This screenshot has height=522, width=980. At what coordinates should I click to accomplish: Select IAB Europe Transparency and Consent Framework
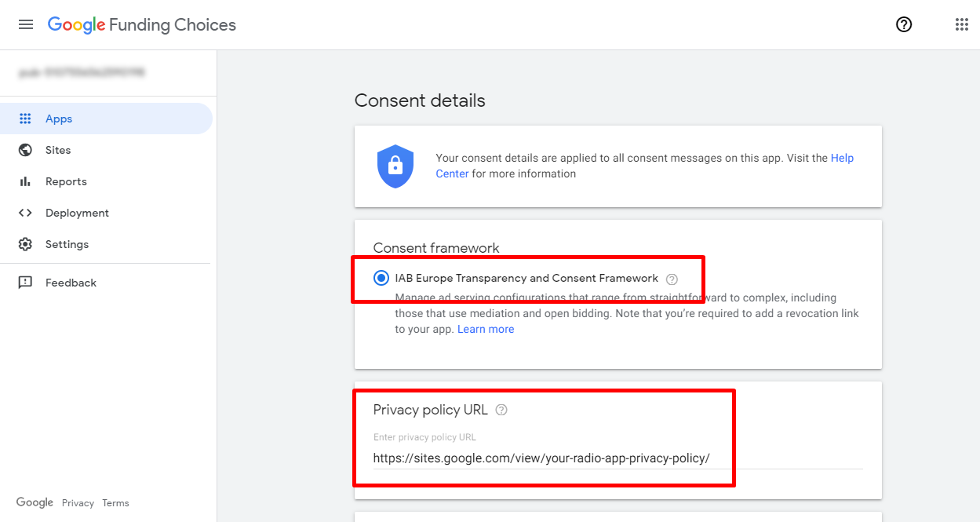(x=381, y=278)
